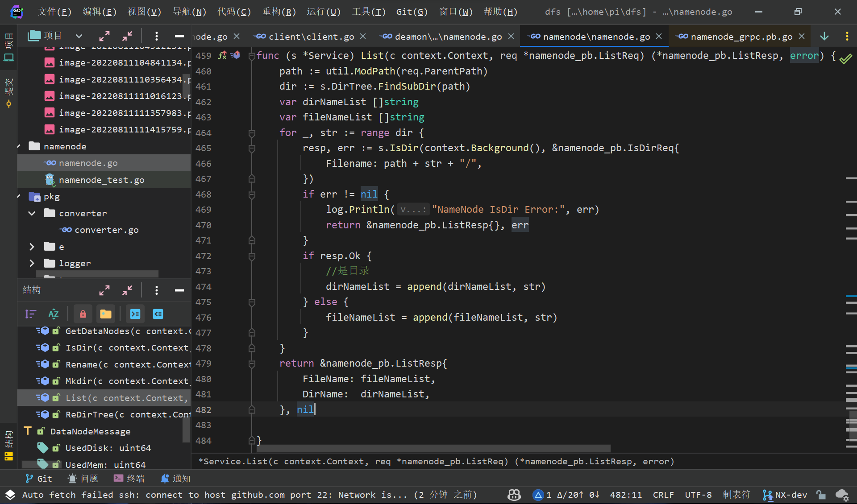857x504 pixels.
Task: Expand the logger folder
Action: tap(32, 263)
